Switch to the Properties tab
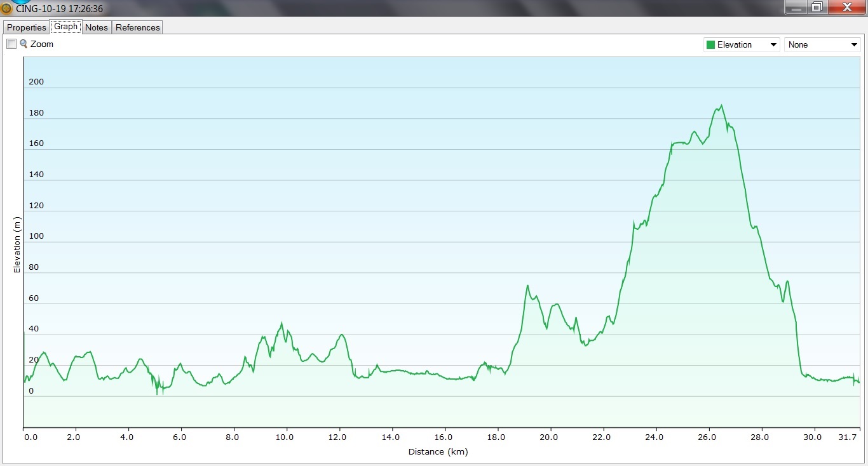Viewport: 868px width, 466px height. pos(27,27)
